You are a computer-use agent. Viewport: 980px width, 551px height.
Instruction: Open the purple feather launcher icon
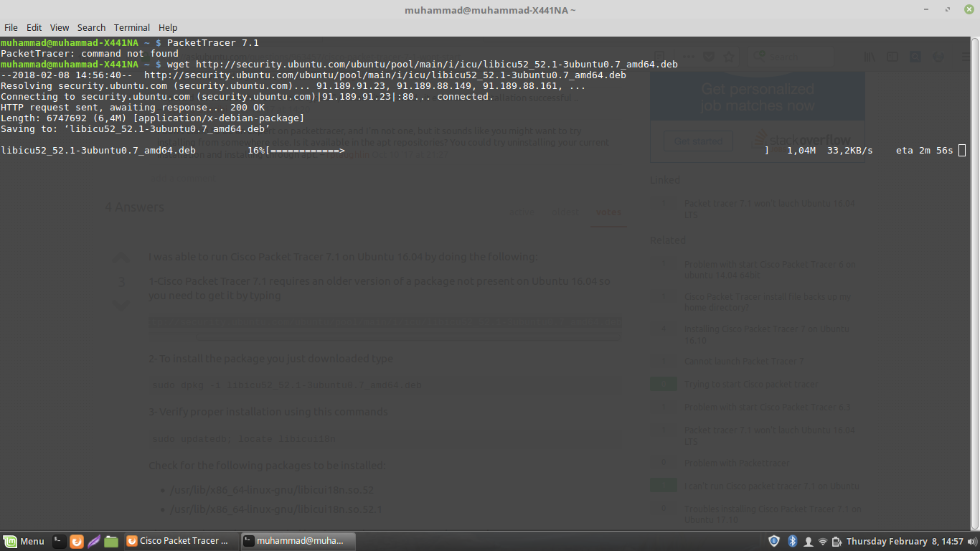click(94, 541)
